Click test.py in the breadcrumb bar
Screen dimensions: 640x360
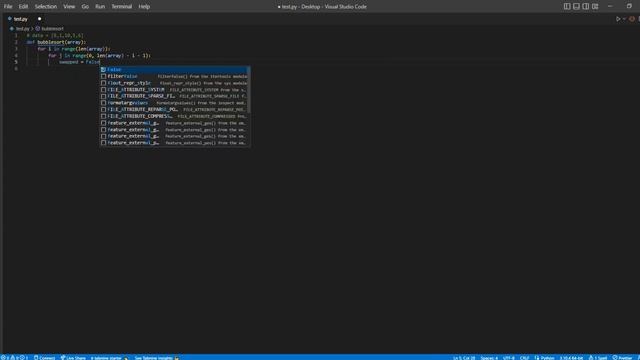22,29
